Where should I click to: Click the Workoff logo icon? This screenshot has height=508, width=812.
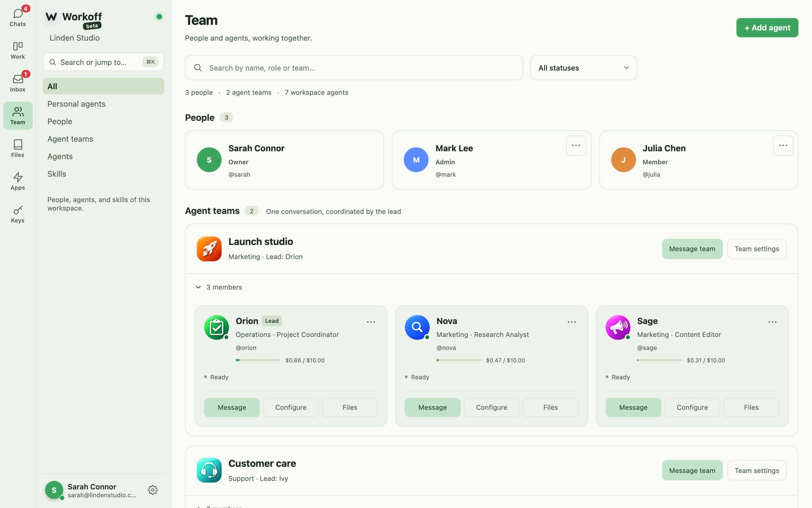tap(51, 17)
